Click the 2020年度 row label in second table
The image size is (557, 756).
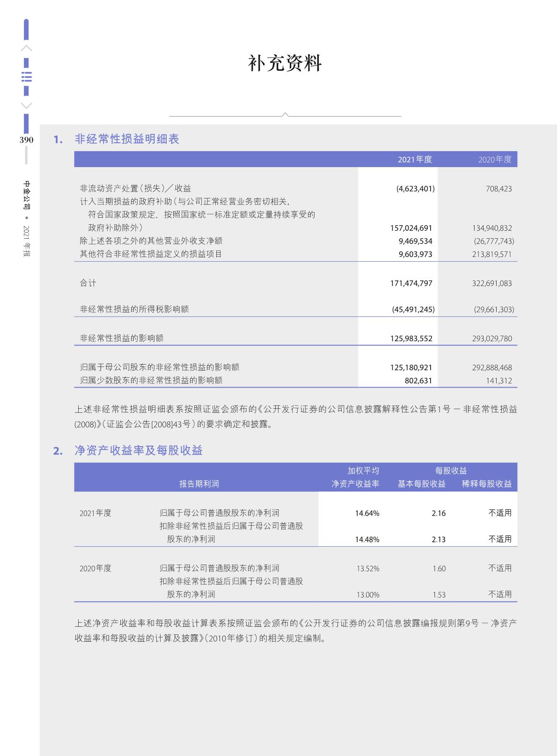(95, 568)
